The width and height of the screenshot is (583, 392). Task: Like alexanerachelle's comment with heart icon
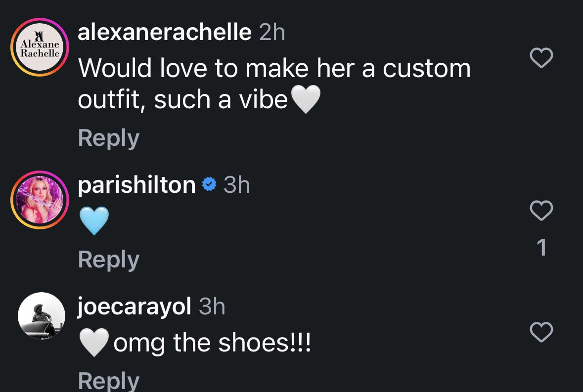541,58
